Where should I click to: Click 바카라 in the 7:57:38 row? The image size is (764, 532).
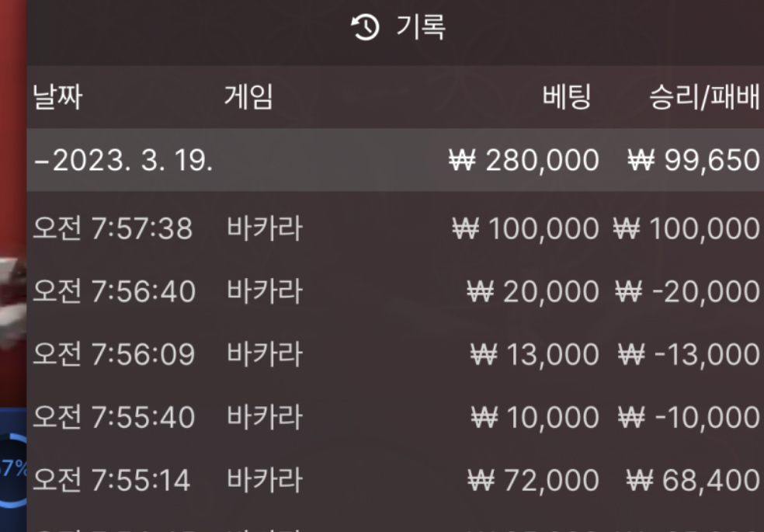point(265,229)
